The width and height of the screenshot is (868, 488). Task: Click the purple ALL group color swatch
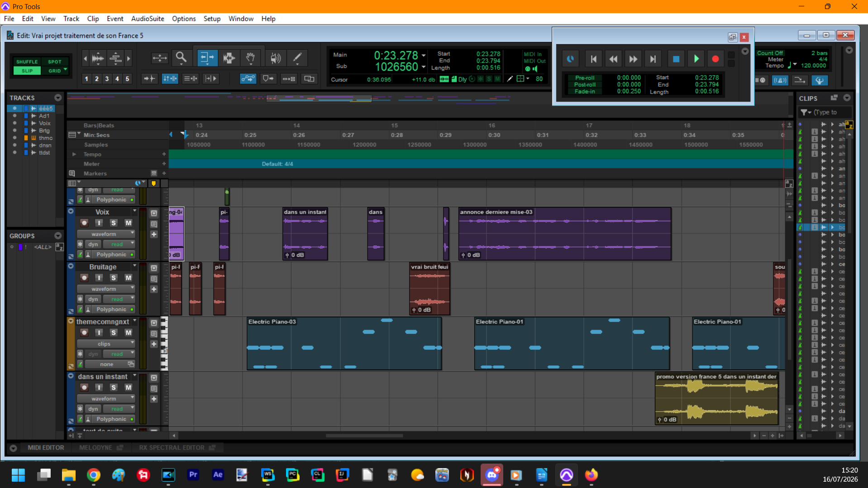20,247
